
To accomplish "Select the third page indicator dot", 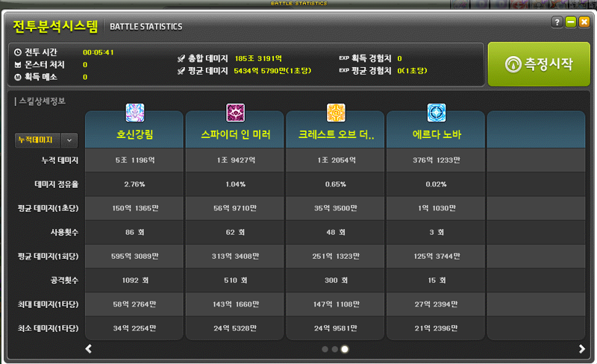I will [x=345, y=349].
